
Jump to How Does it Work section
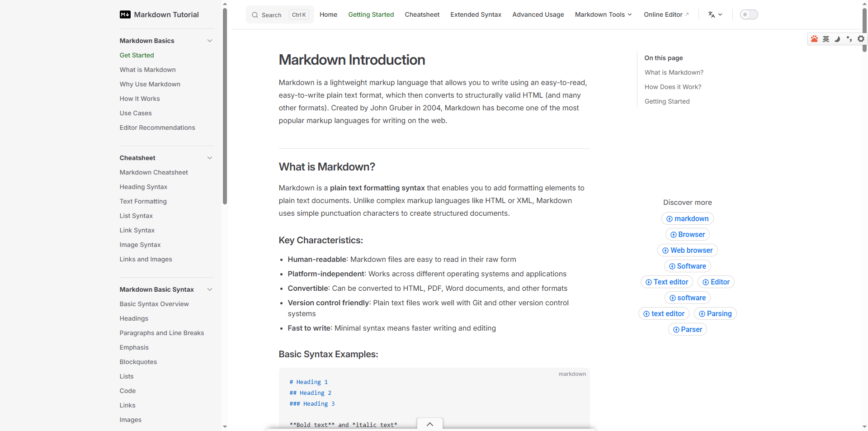(673, 87)
